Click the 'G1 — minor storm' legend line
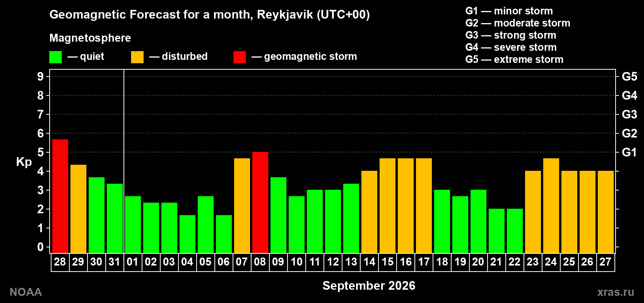Screen dimensions: 644x303 509,11
